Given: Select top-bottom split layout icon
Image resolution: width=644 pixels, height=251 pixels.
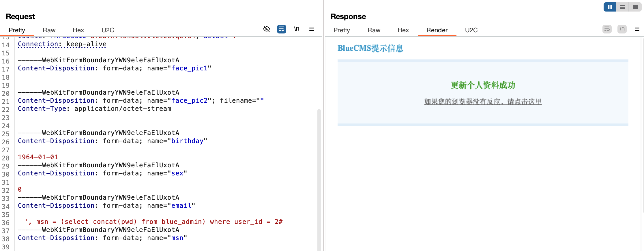Looking at the screenshot, I should click(622, 7).
